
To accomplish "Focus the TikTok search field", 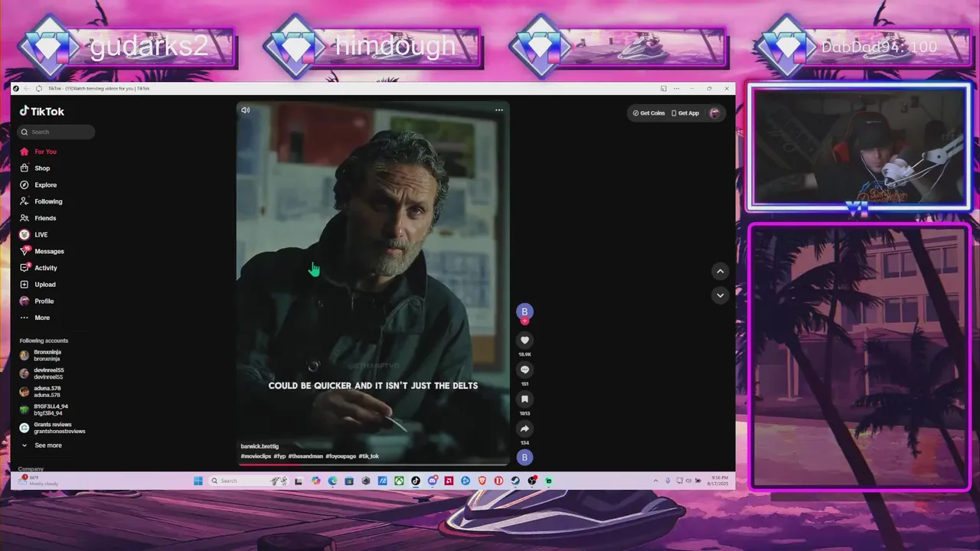I will click(x=57, y=132).
